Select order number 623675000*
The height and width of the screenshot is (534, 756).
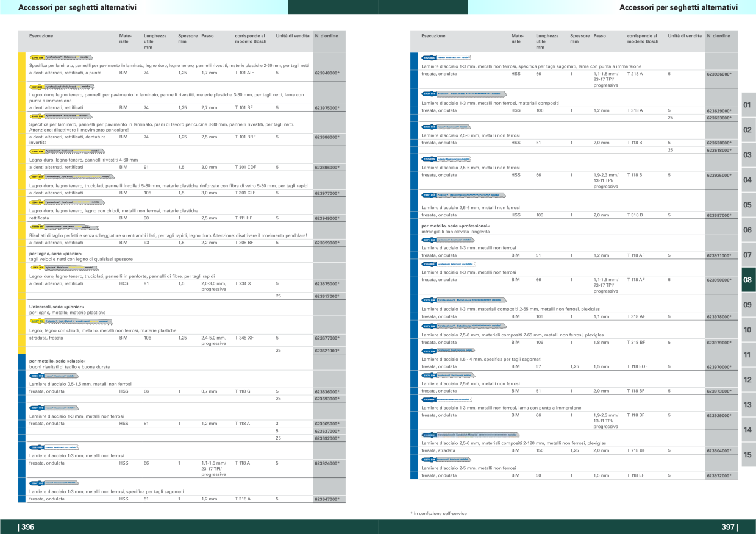click(x=327, y=283)
